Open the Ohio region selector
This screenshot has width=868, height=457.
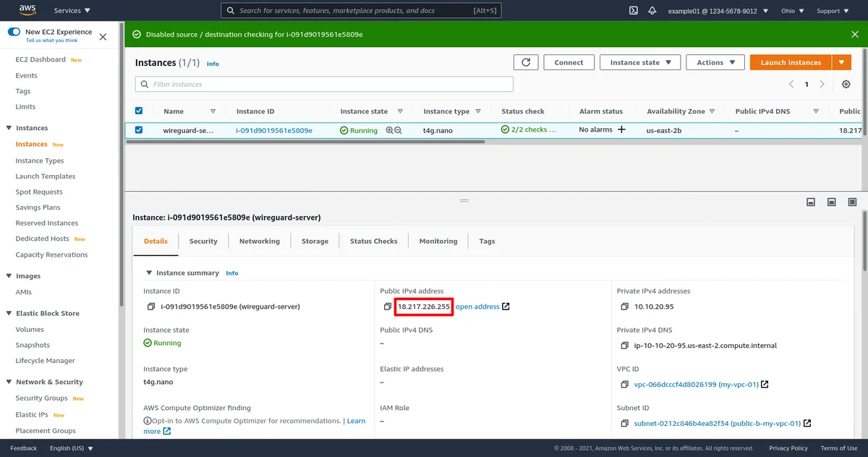791,11
